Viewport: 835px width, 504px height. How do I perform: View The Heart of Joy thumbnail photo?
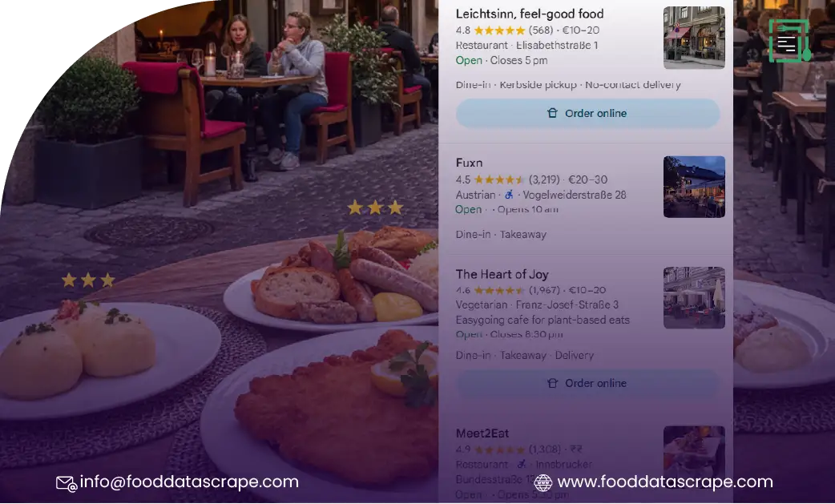[694, 297]
